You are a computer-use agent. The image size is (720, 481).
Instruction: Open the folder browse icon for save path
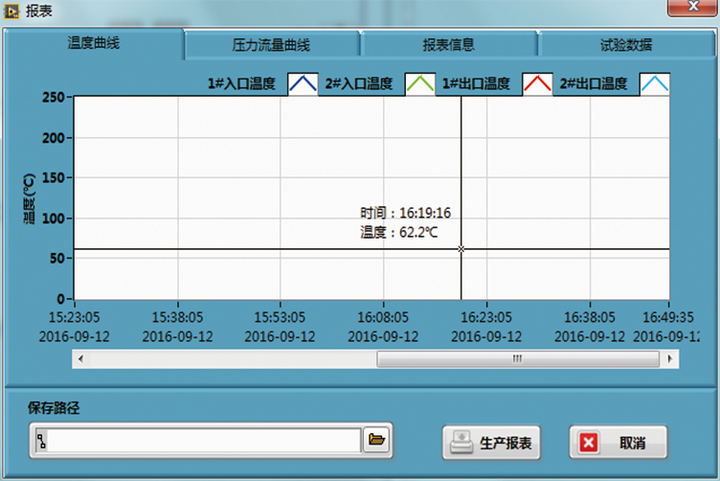coord(377,440)
